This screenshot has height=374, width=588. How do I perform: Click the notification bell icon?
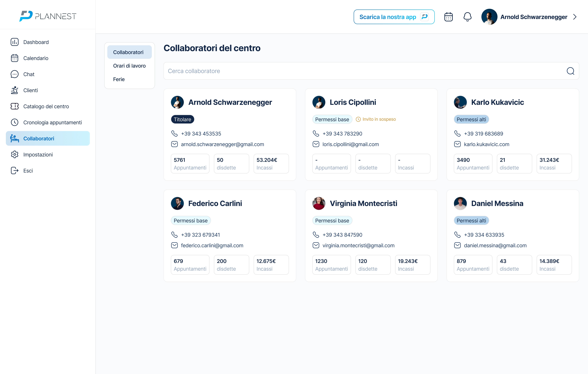coord(467,17)
